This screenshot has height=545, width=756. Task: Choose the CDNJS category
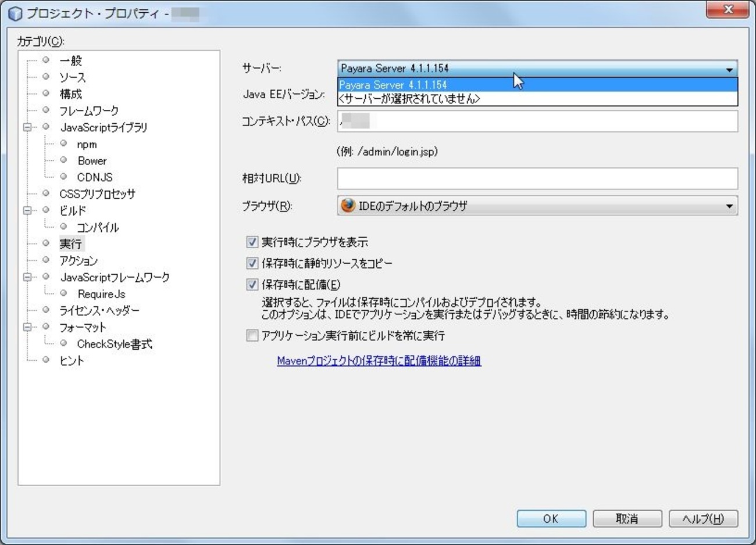[94, 177]
